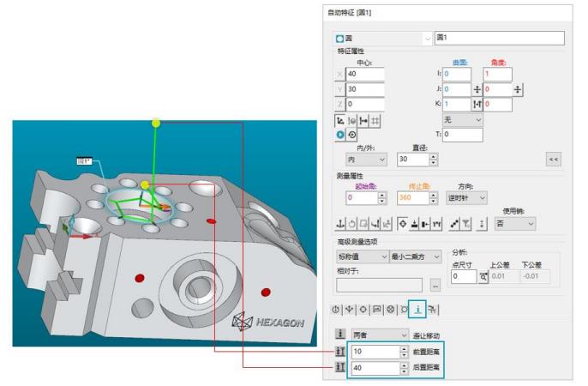Image resolution: width=588 pixels, height=386 pixels.
Task: Click the ... browse button beside relative-to field
Action: point(435,284)
